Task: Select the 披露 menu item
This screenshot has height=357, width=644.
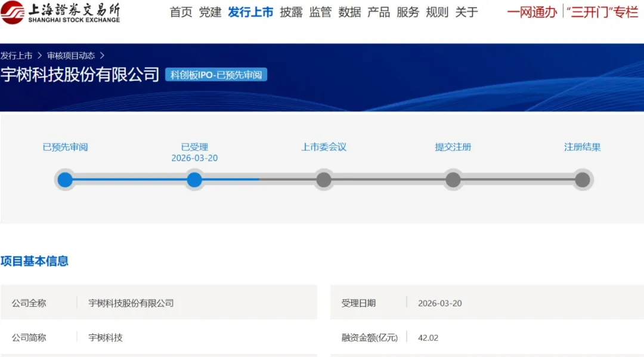Action: click(290, 12)
